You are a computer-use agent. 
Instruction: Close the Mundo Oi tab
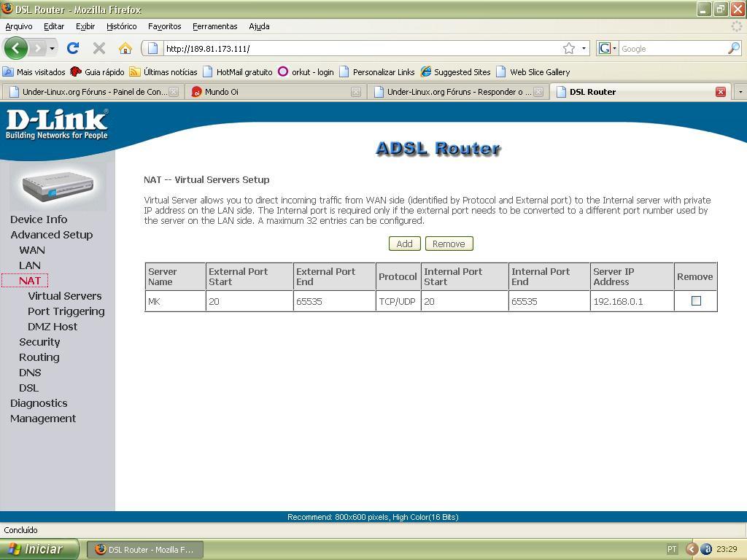click(356, 92)
